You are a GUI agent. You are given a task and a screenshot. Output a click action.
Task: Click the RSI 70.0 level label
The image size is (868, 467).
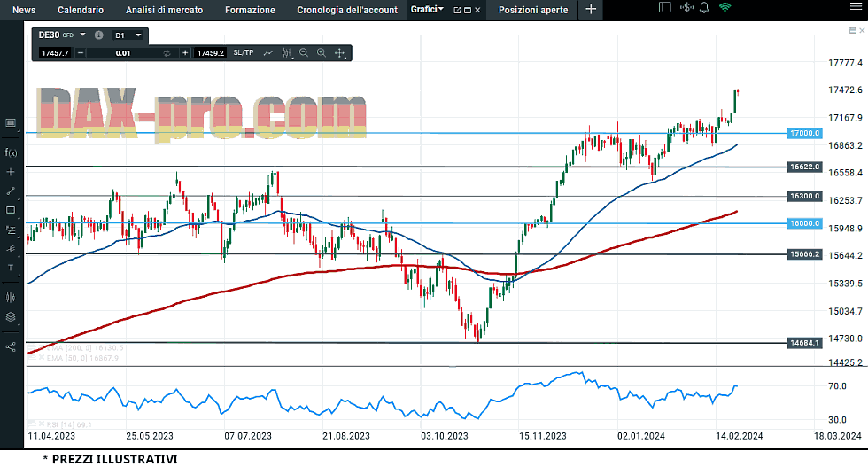pos(837,386)
